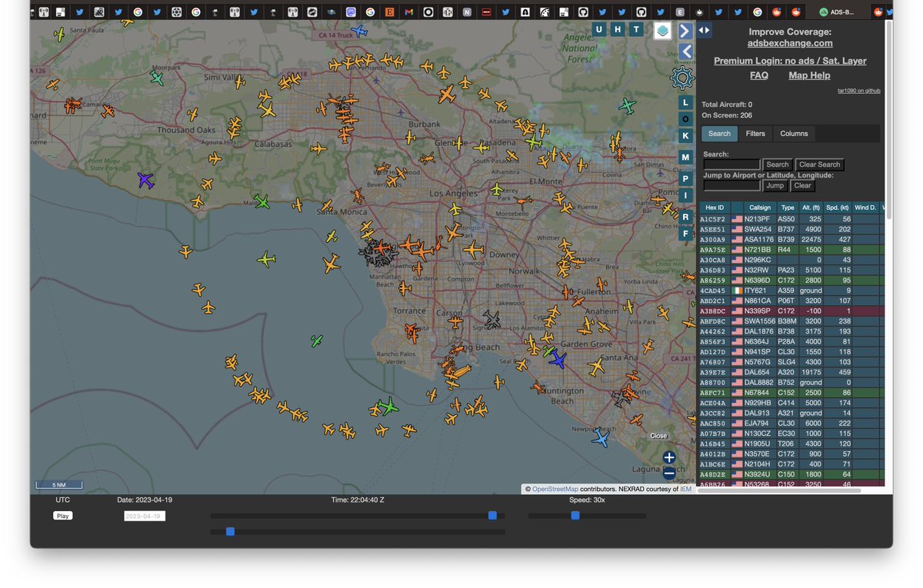Click the blue aircraft near Newport Beach
This screenshot has width=923, height=588.
point(601,439)
